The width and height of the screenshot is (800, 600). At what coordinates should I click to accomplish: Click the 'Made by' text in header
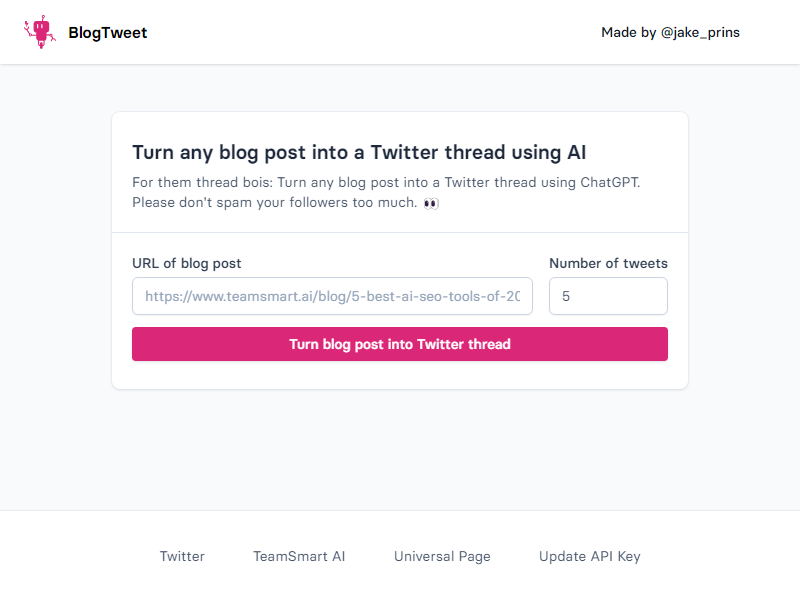click(628, 33)
